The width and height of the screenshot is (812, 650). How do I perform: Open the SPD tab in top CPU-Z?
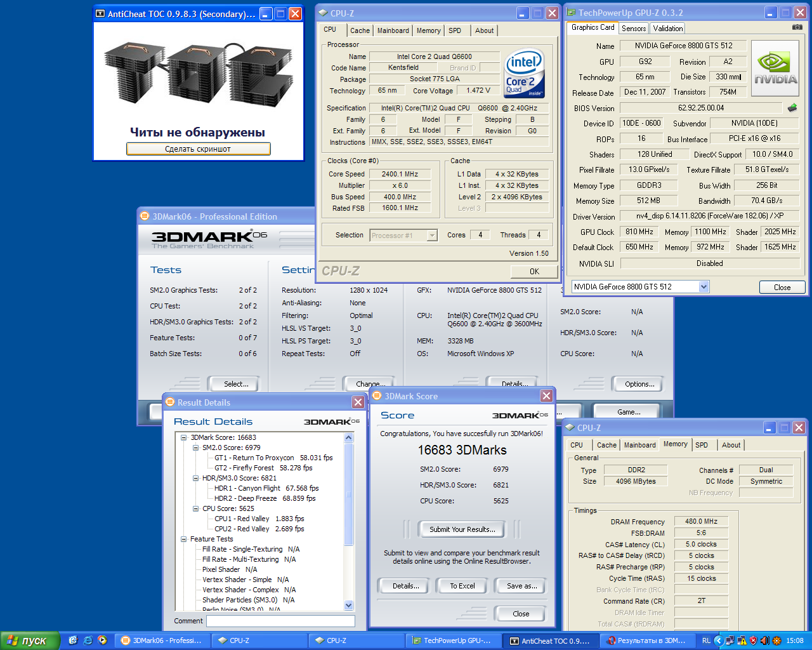click(x=455, y=30)
